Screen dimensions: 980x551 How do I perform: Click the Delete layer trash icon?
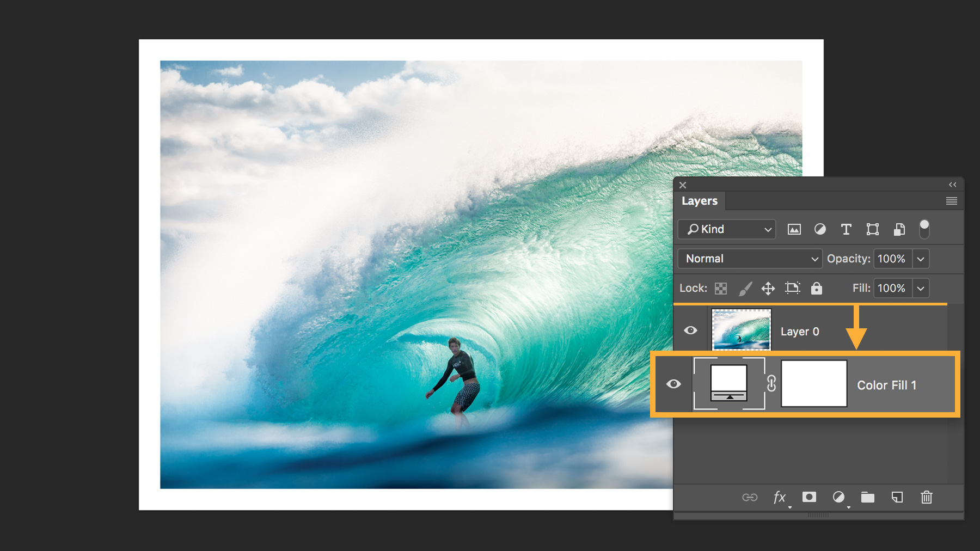point(926,497)
